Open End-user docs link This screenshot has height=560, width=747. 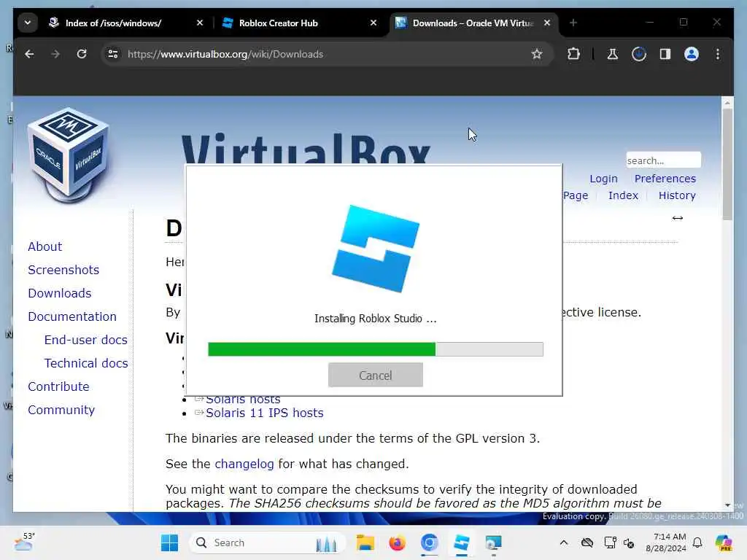[86, 340]
